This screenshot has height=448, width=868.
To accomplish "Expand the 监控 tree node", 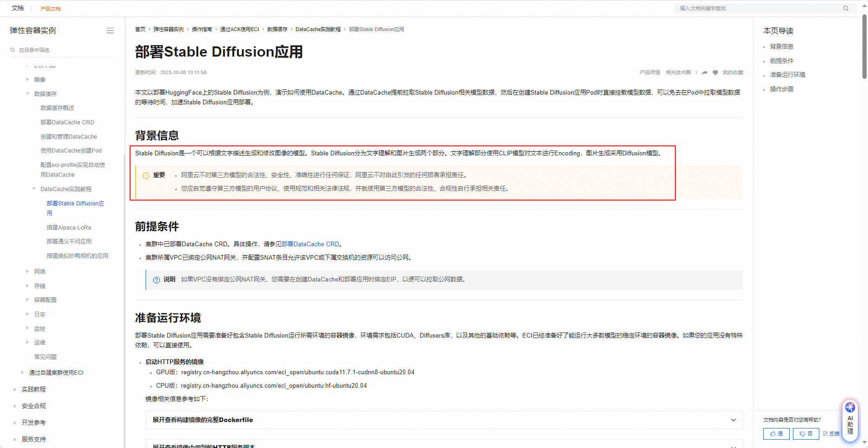I will coord(27,328).
